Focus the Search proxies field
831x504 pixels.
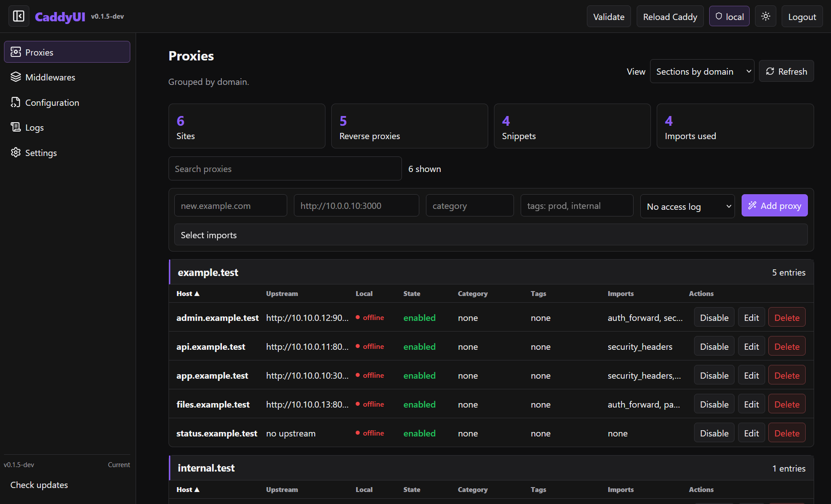tap(285, 168)
